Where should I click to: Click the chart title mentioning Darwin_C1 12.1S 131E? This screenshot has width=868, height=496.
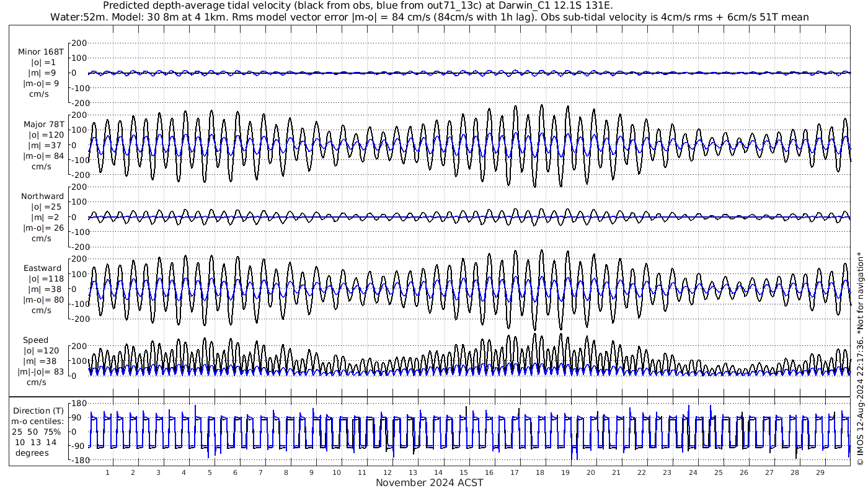pos(358,6)
